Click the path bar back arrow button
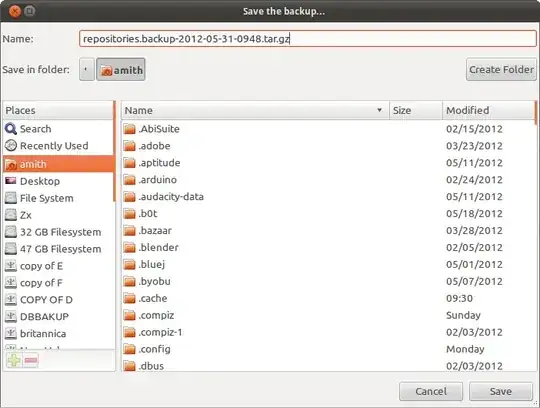The height and width of the screenshot is (408, 540). [86, 70]
